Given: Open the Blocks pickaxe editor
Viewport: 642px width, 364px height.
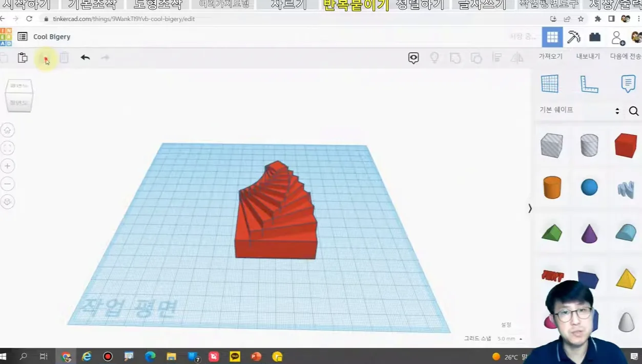Looking at the screenshot, I should [574, 37].
